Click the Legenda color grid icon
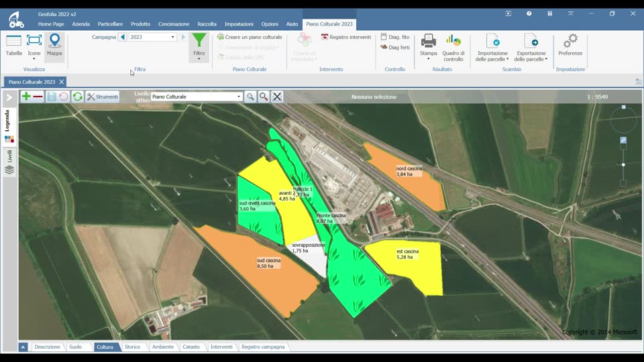This screenshot has width=644, height=362. [9, 139]
